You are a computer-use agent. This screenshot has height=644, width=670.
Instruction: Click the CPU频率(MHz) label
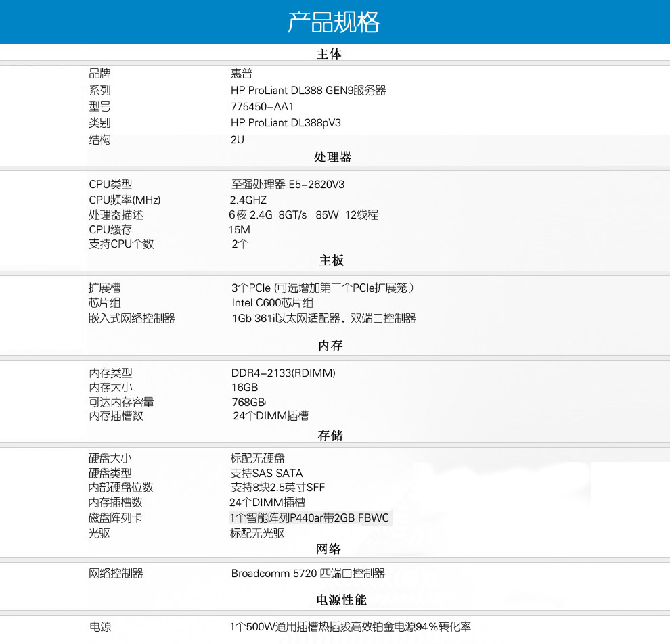coord(125,200)
